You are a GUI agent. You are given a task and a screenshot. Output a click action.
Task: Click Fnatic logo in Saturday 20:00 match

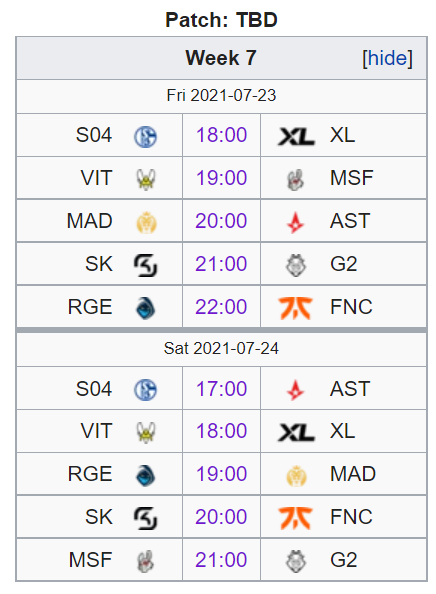(296, 518)
